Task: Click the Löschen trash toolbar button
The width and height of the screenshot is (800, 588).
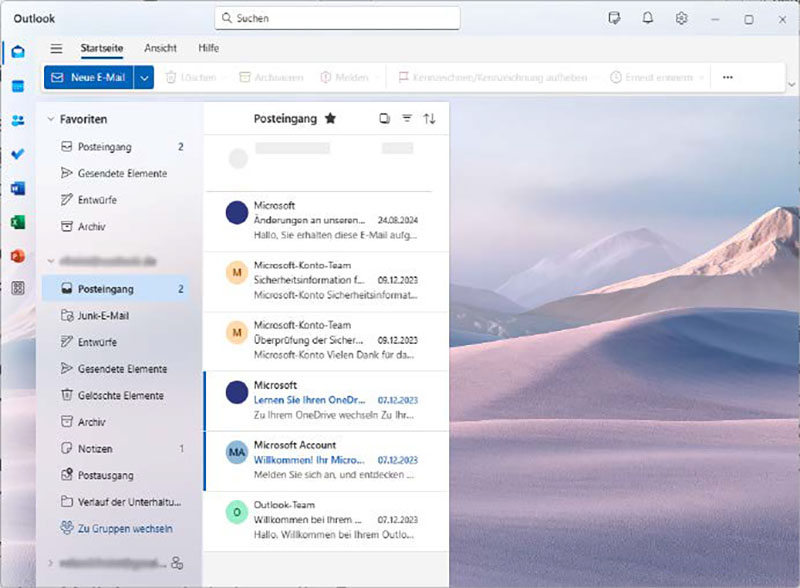Action: pos(191,78)
